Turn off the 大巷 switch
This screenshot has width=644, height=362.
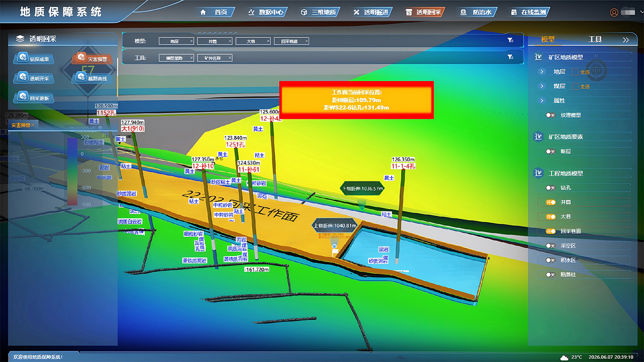[x=550, y=216]
